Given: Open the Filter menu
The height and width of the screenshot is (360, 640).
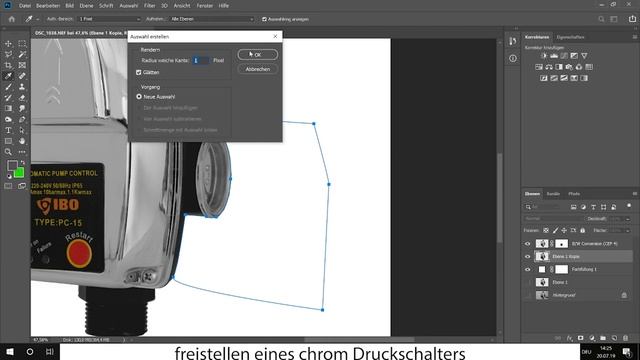Looking at the screenshot, I should 149,6.
